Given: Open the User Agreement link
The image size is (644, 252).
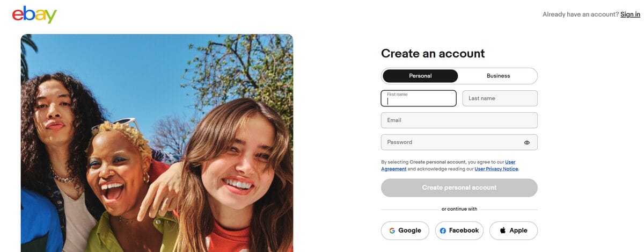Looking at the screenshot, I should (x=393, y=169).
